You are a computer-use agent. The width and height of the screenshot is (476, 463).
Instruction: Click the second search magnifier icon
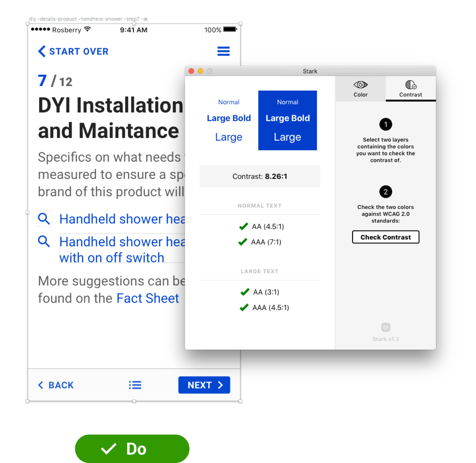click(x=44, y=242)
